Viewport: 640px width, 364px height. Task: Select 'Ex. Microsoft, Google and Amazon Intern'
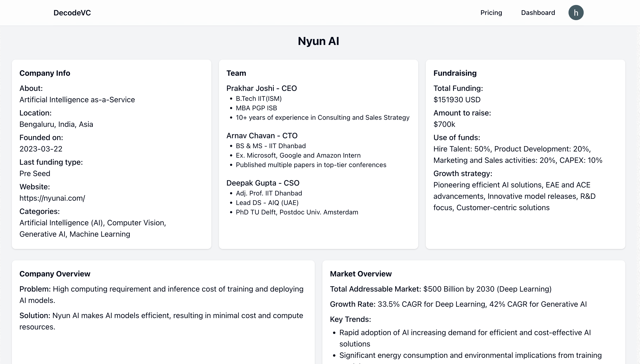point(298,155)
